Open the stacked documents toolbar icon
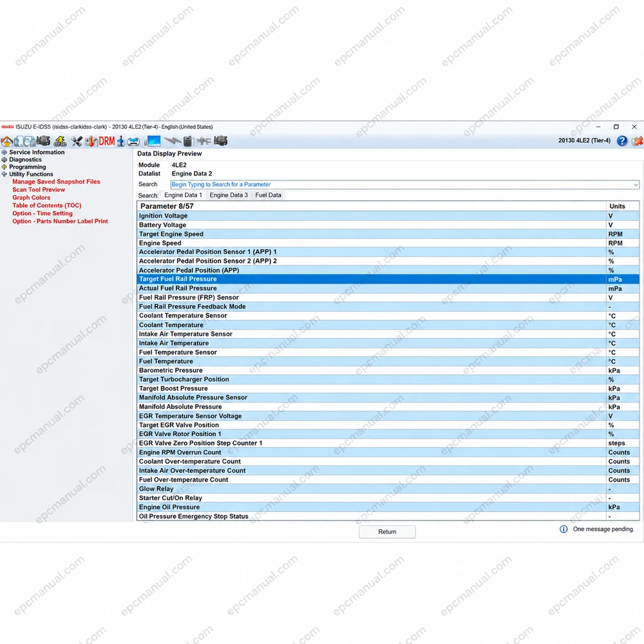This screenshot has height=644, width=644. [30, 141]
